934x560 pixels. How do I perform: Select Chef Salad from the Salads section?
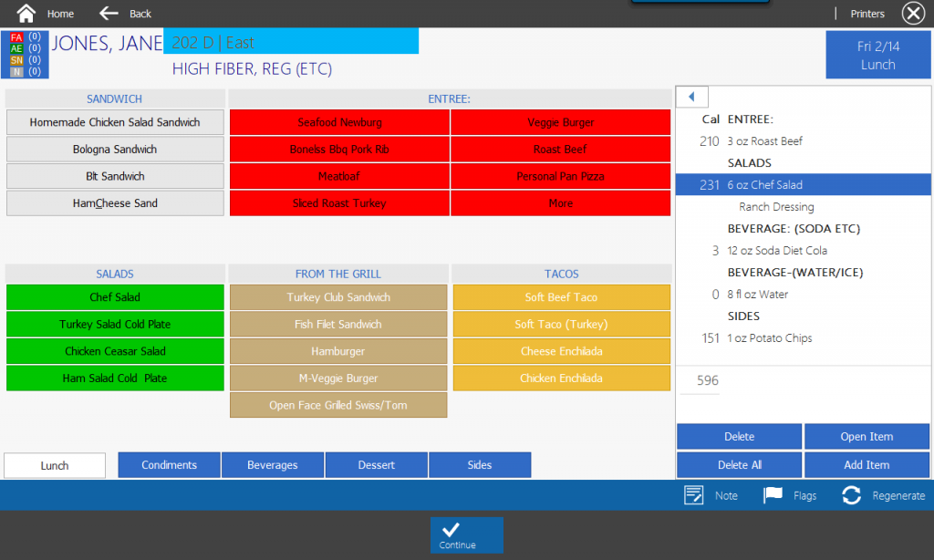coord(115,297)
